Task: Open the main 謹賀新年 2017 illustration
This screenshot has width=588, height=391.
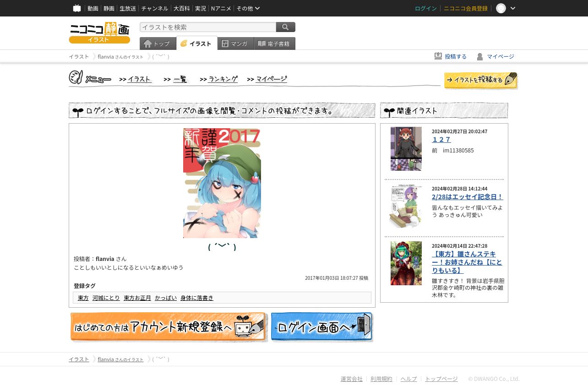Action: pos(222,183)
